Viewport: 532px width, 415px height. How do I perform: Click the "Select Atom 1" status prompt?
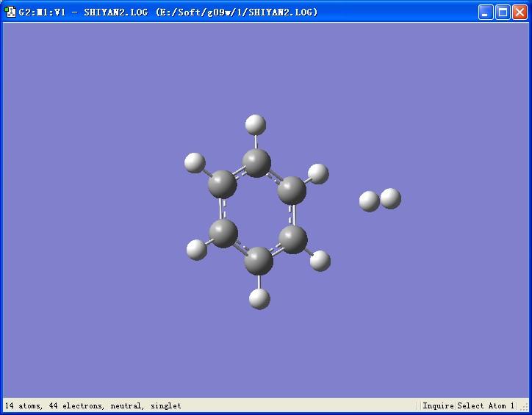[486, 405]
